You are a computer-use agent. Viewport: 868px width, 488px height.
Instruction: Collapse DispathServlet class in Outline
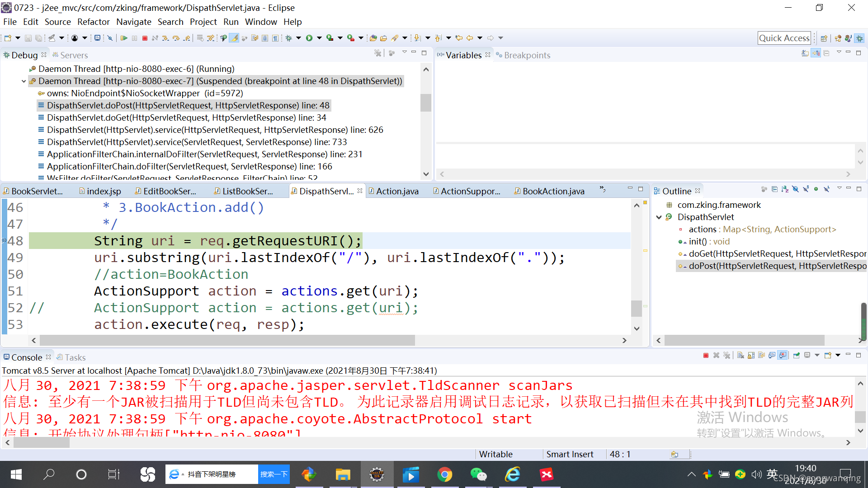pyautogui.click(x=659, y=217)
